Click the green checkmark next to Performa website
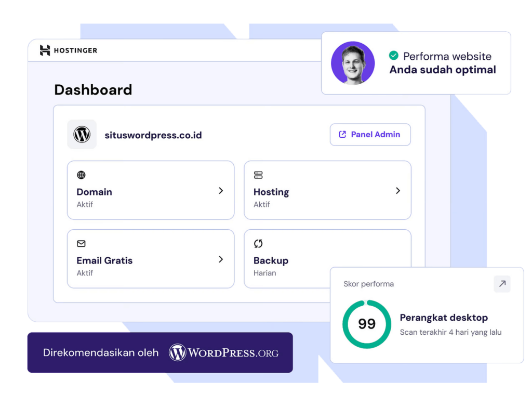532x394 pixels. click(393, 55)
